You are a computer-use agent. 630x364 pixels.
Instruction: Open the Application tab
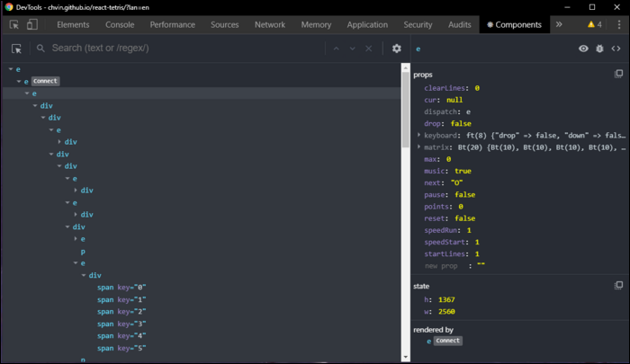point(367,24)
